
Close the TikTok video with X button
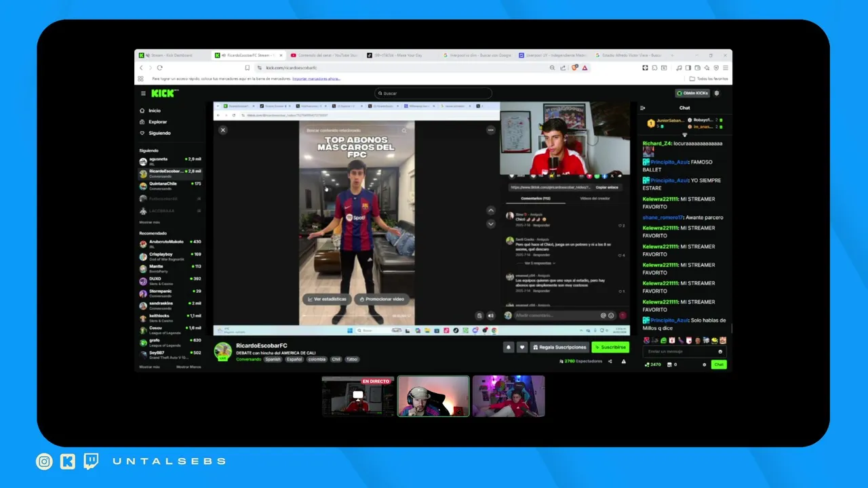click(222, 130)
